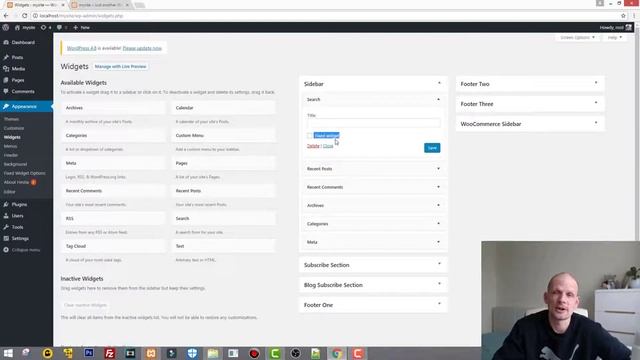Open the shield security app in taskbar
The height and width of the screenshot is (360, 640).
coord(192,353)
